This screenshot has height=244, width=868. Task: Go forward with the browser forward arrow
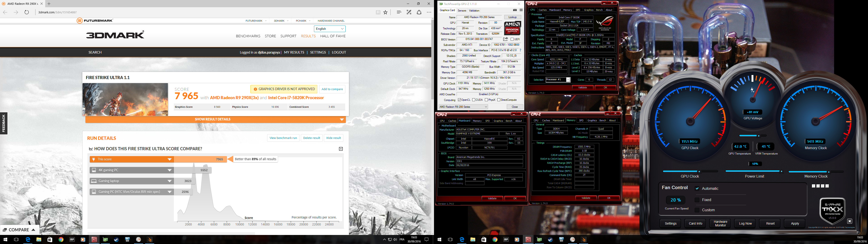click(16, 12)
